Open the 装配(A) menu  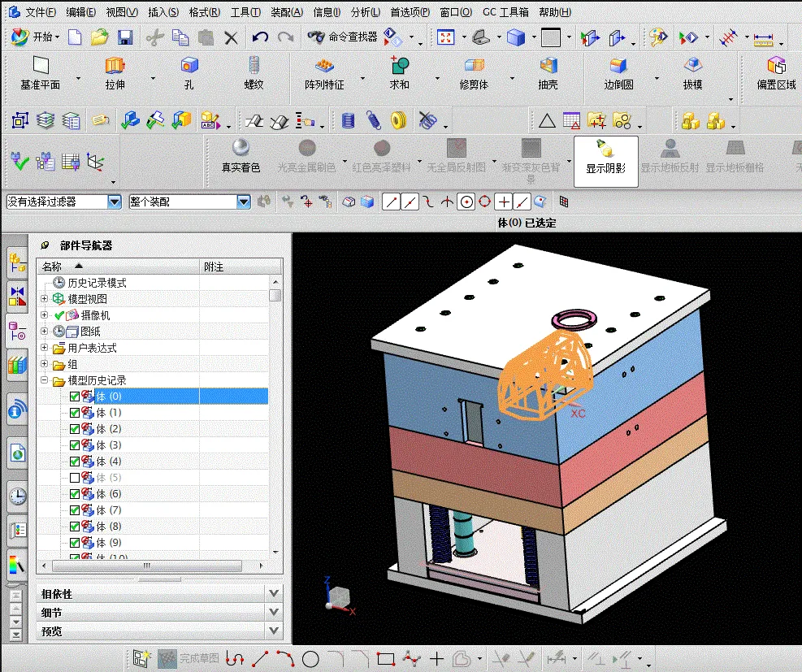[286, 11]
